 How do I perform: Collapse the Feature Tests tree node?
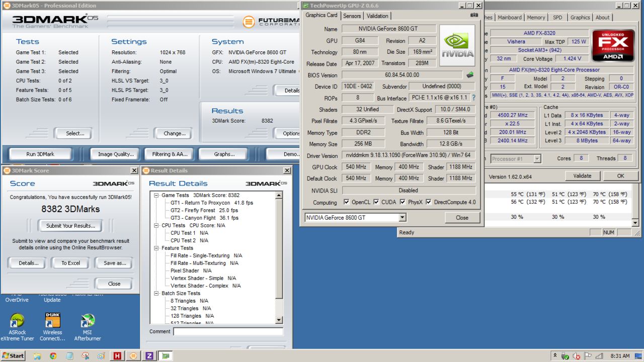(156, 248)
